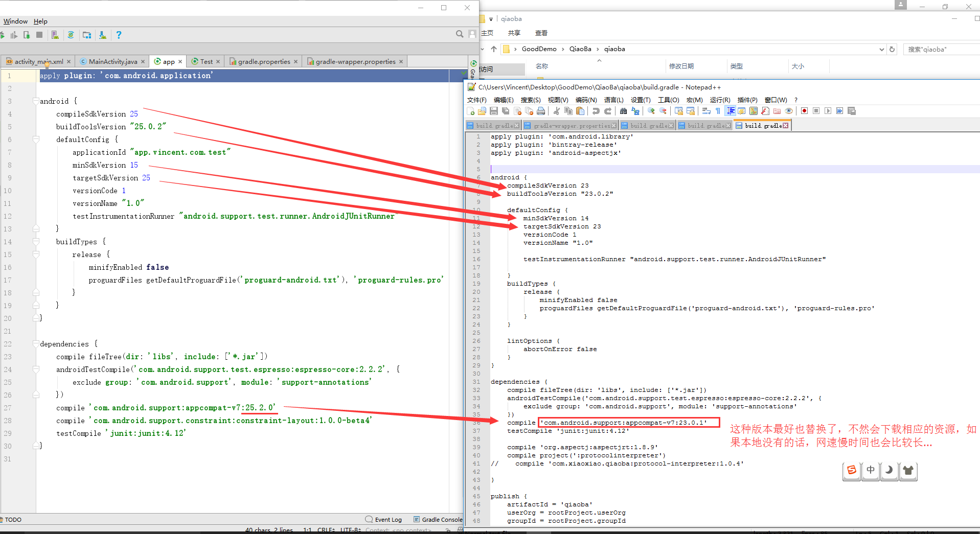Open the 搜索(S) menu in Notepad++
Image resolution: width=980 pixels, height=534 pixels.
pos(531,100)
